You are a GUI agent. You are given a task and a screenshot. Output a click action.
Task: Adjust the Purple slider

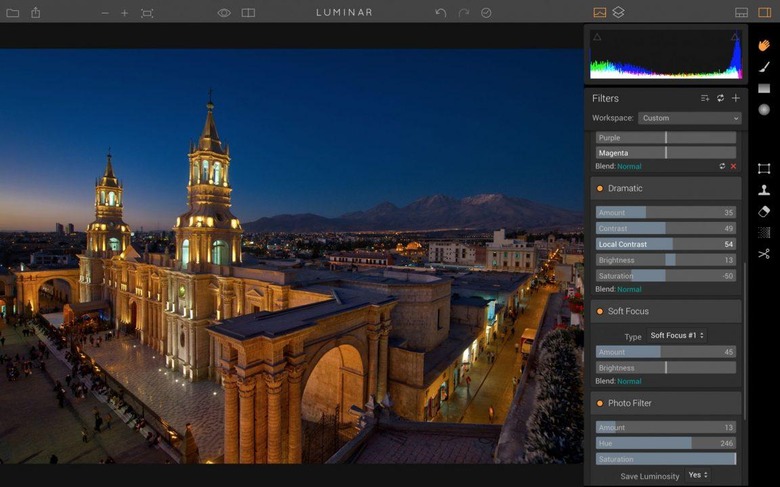coord(666,137)
